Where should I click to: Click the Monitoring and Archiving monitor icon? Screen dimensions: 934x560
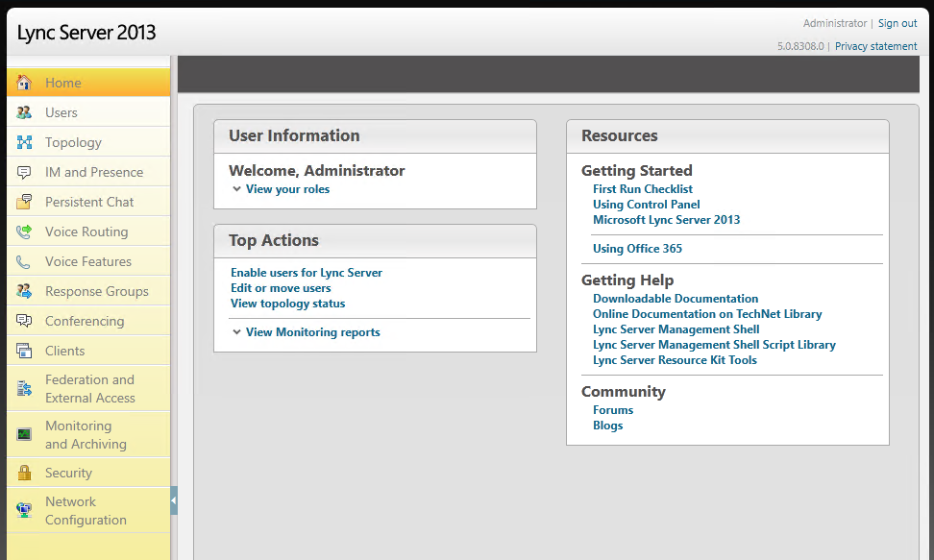(24, 434)
